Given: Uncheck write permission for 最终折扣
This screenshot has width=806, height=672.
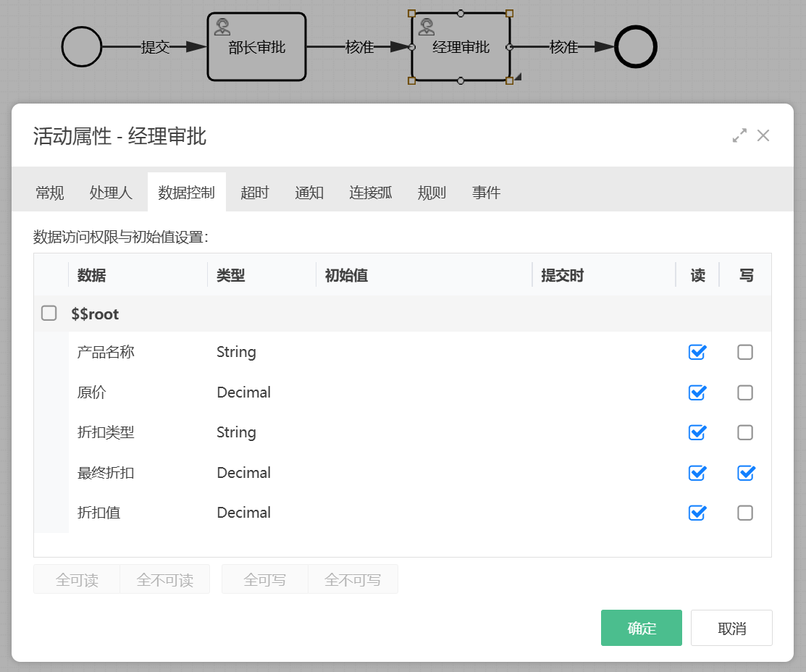Looking at the screenshot, I should tap(745, 473).
